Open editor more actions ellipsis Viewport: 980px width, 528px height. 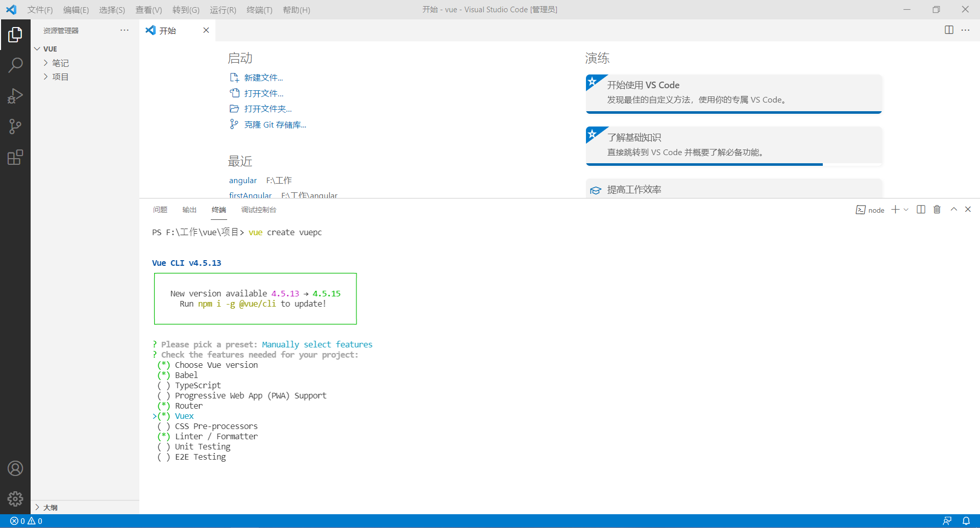[965, 30]
